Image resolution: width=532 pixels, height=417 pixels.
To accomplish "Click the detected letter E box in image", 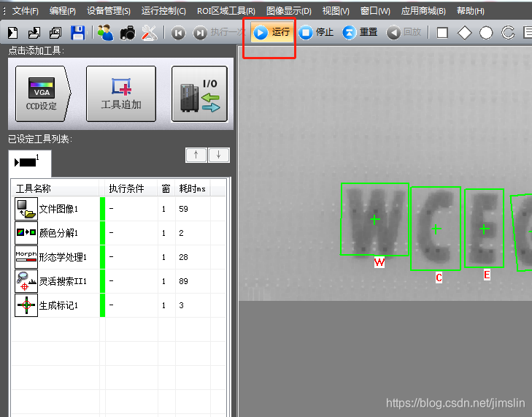I will pyautogui.click(x=484, y=229).
